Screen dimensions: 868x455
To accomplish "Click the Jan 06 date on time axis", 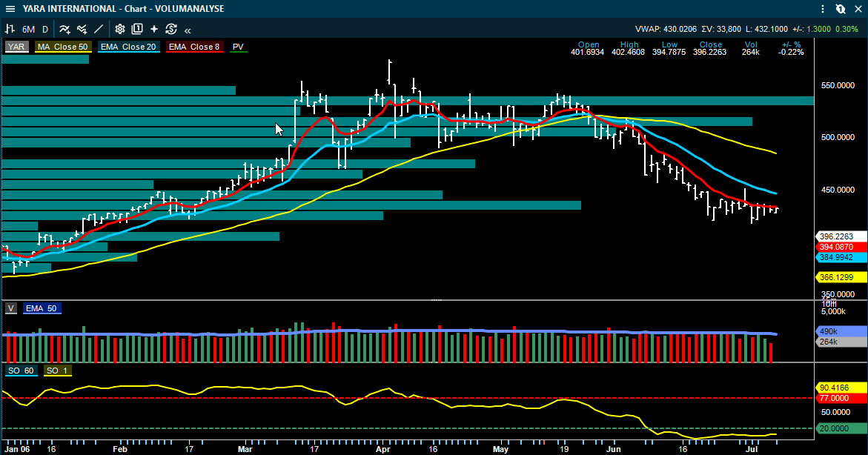I will pyautogui.click(x=17, y=449).
